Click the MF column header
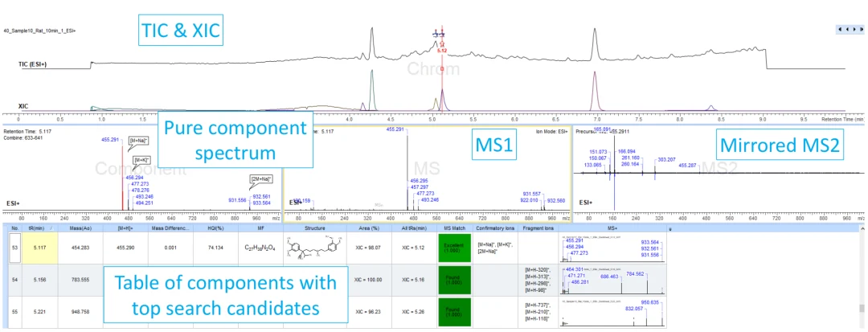The width and height of the screenshot is (868, 332). (x=260, y=228)
